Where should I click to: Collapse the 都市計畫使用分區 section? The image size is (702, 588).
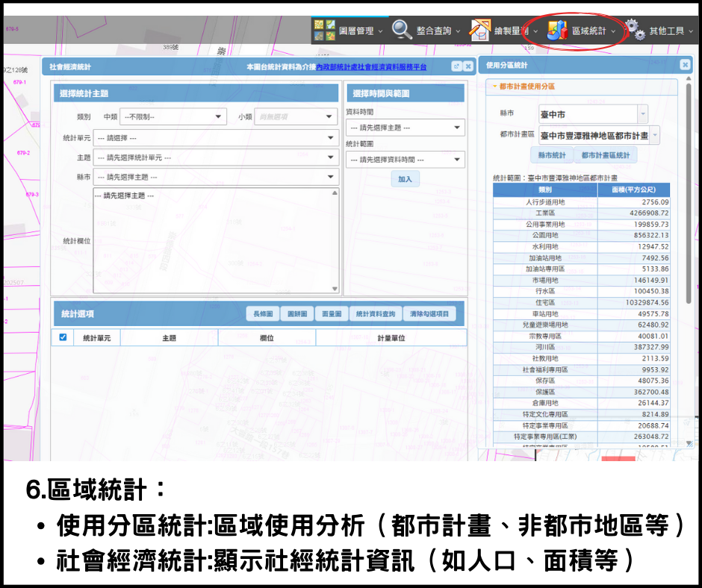coord(494,87)
